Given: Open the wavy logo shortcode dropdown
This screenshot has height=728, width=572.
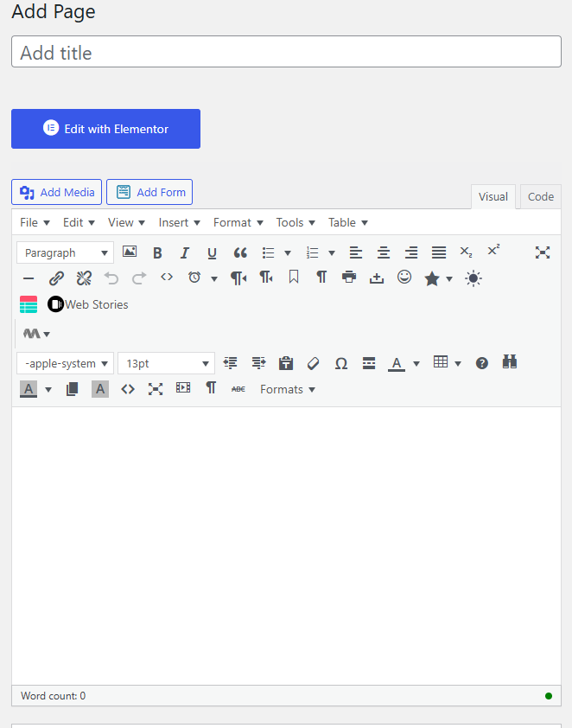Looking at the screenshot, I should click(x=36, y=334).
